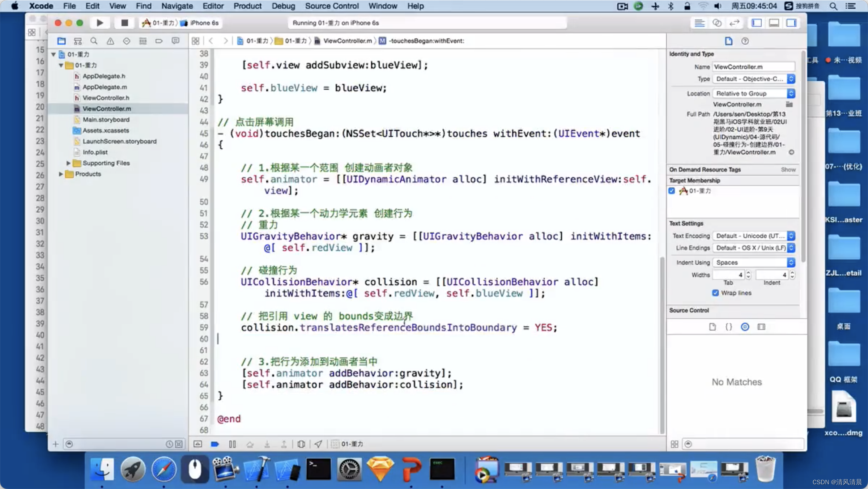Simulate location in debug bar
The image size is (868, 489).
(x=318, y=444)
